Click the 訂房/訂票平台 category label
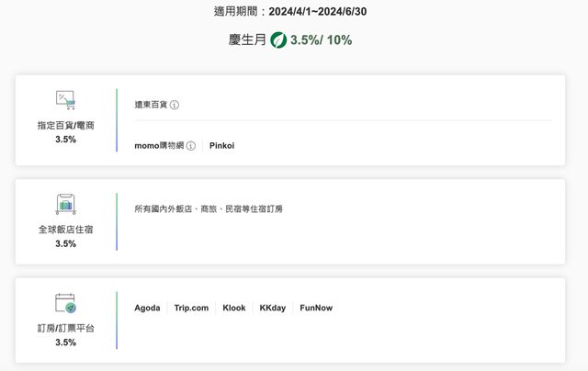Screen dimensions: 588x371 pyautogui.click(x=65, y=327)
